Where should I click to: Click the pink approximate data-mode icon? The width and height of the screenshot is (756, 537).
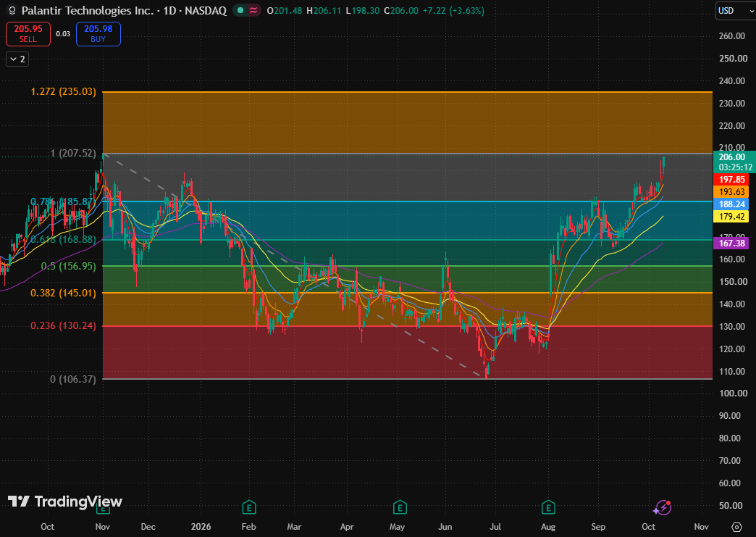point(253,11)
